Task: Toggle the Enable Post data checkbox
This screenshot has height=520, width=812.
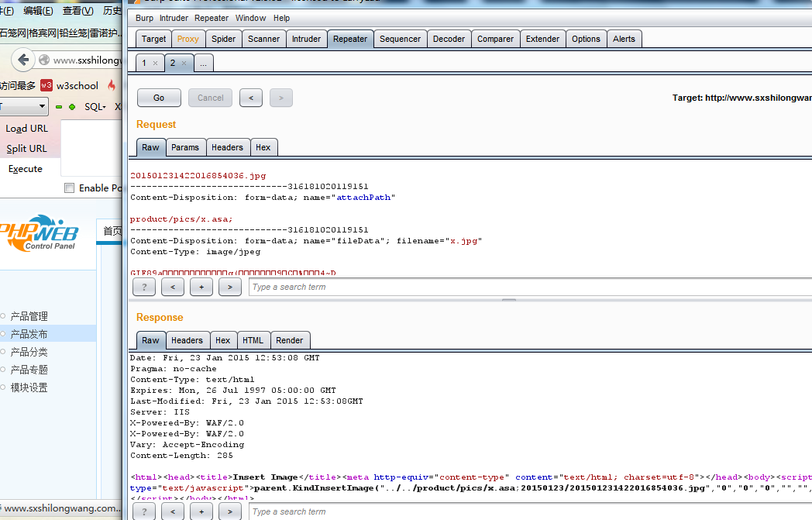Action: 70,188
